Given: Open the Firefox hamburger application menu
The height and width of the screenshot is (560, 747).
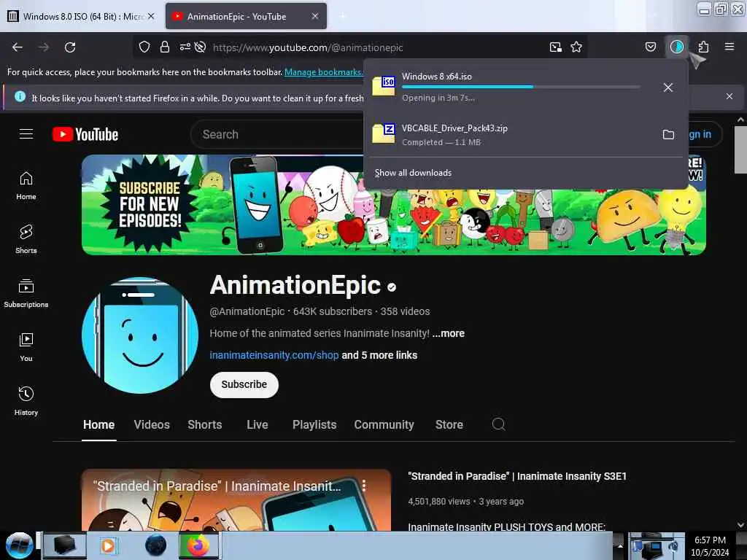Looking at the screenshot, I should coord(729,47).
